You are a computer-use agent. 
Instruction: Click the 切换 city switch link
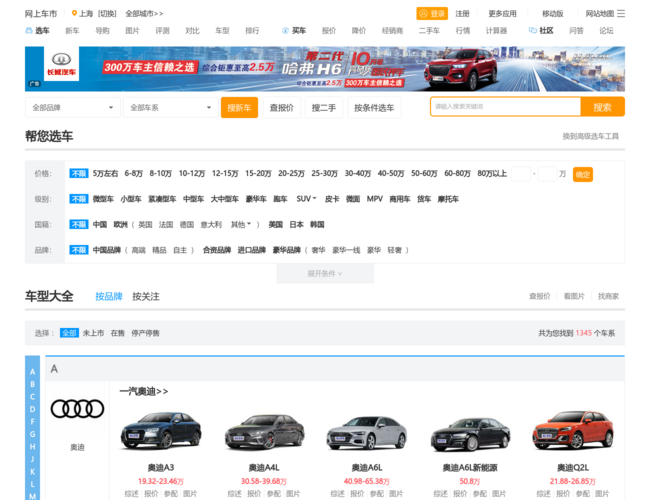pos(107,14)
